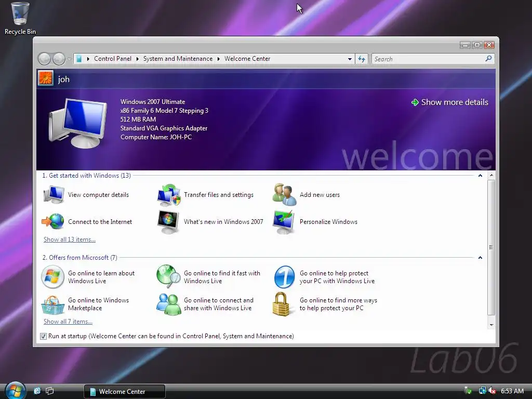
Task: Click the find it fast with Windows Live icon
Action: [168, 276]
